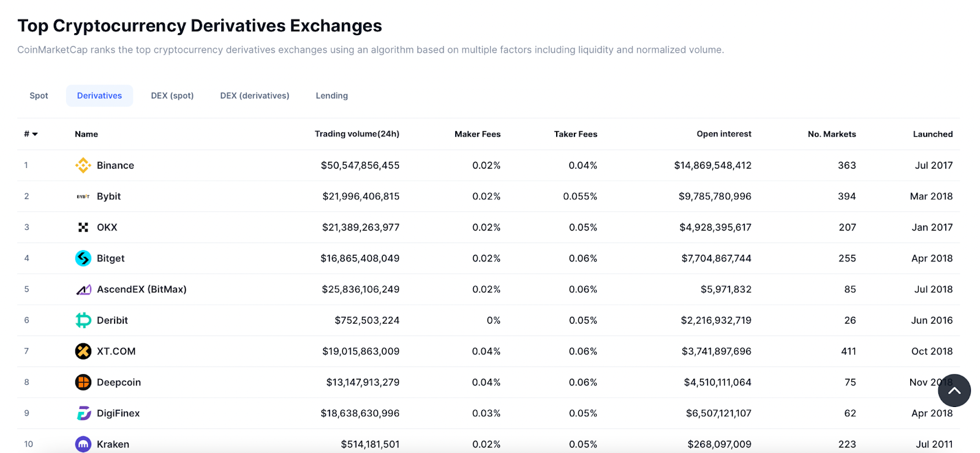Switch to the Spot tab
The height and width of the screenshot is (453, 980).
pyautogui.click(x=39, y=96)
